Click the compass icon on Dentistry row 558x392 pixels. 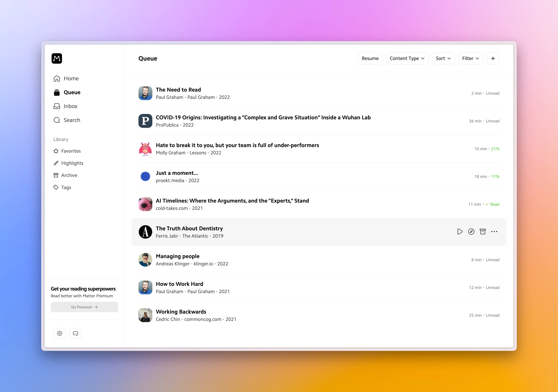[471, 232]
